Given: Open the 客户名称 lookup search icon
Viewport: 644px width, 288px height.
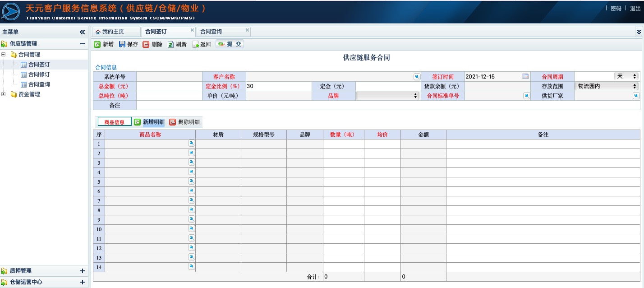Looking at the screenshot, I should (417, 77).
